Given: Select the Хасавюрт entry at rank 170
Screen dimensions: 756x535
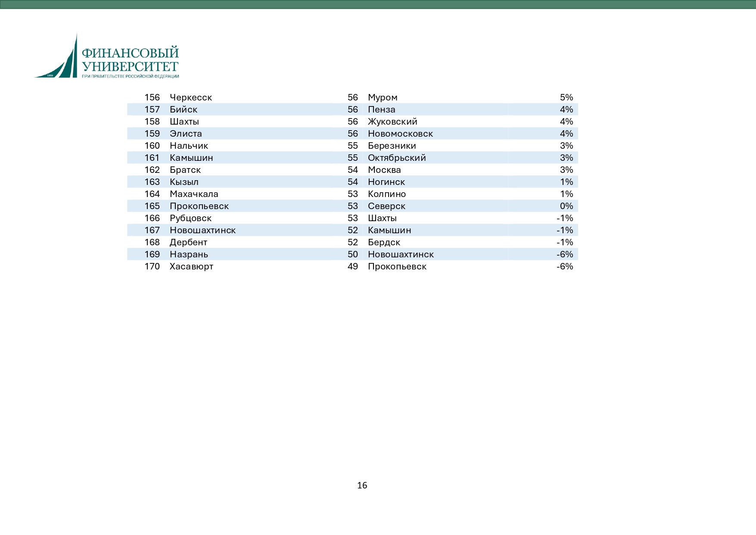Looking at the screenshot, I should pos(191,266).
